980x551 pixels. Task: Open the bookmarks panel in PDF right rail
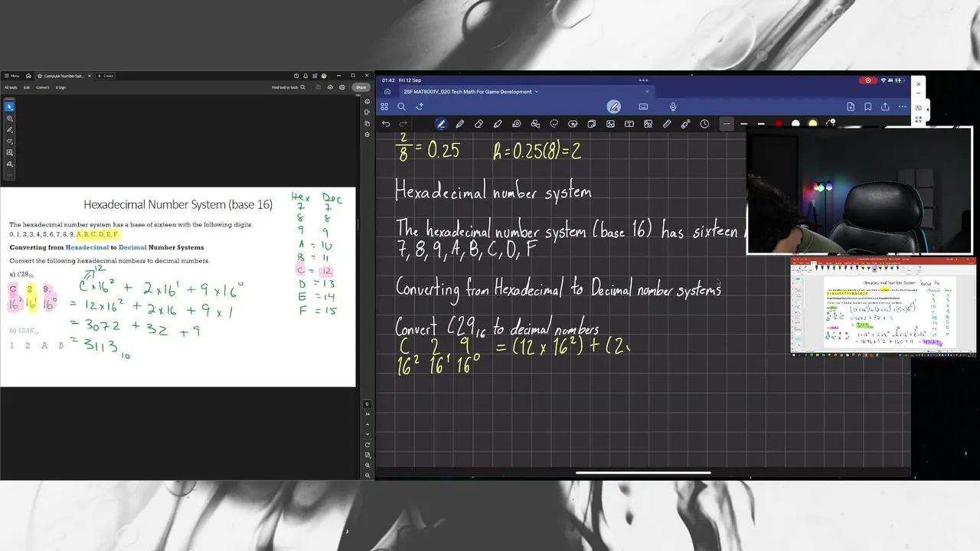367,112
